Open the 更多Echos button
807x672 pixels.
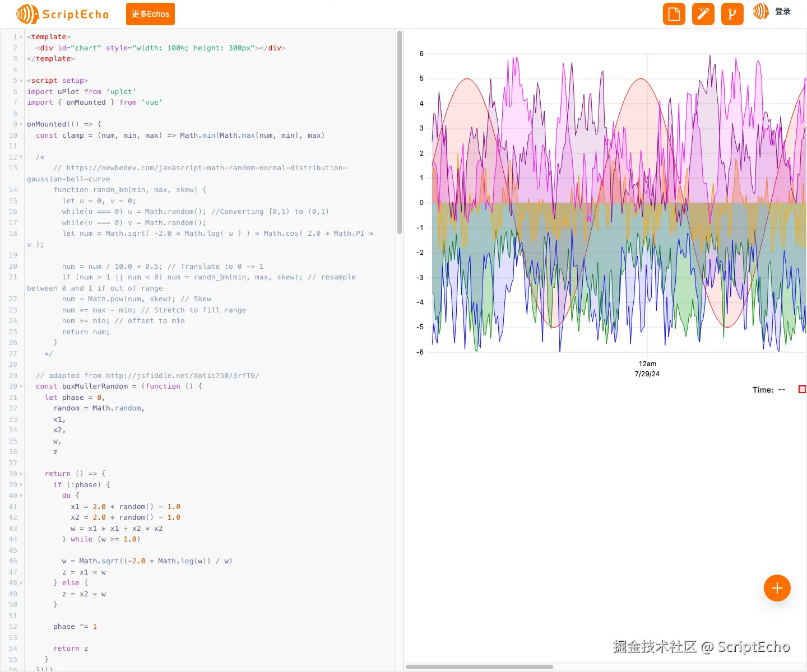[x=150, y=14]
